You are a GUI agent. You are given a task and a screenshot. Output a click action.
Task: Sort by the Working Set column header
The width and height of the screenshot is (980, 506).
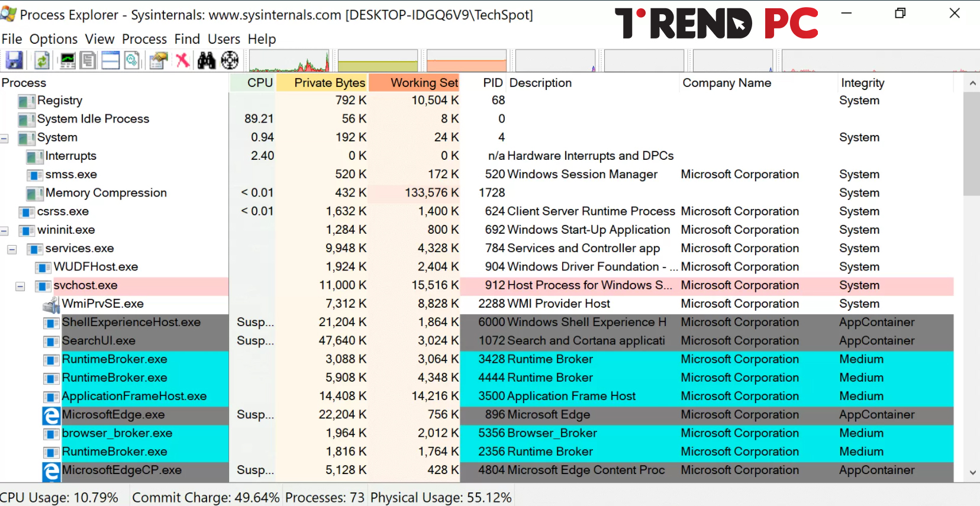(x=414, y=83)
